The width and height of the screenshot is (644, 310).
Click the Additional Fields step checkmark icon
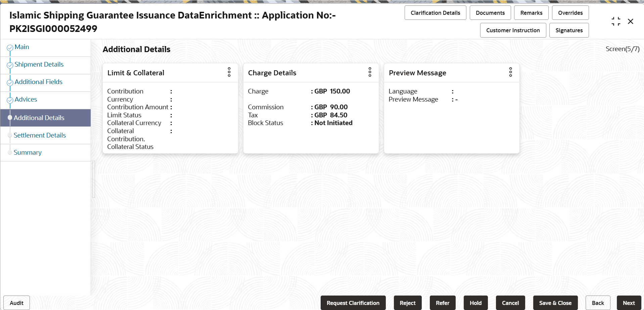pos(10,83)
